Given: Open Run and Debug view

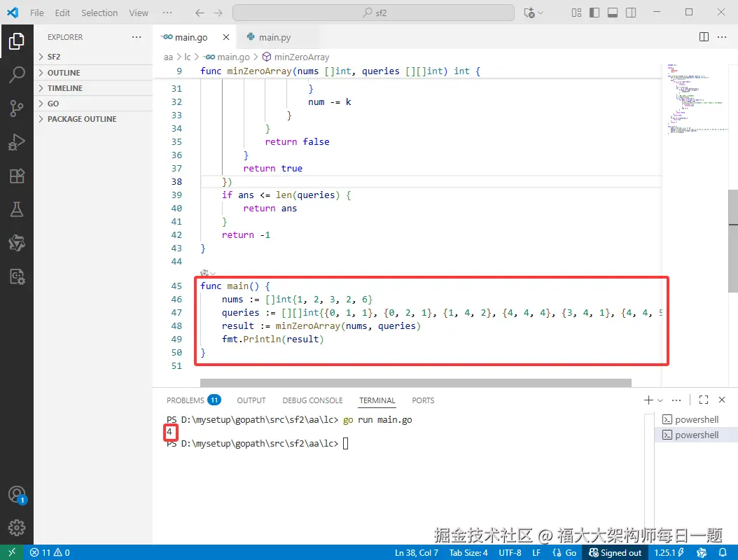Looking at the screenshot, I should (17, 142).
